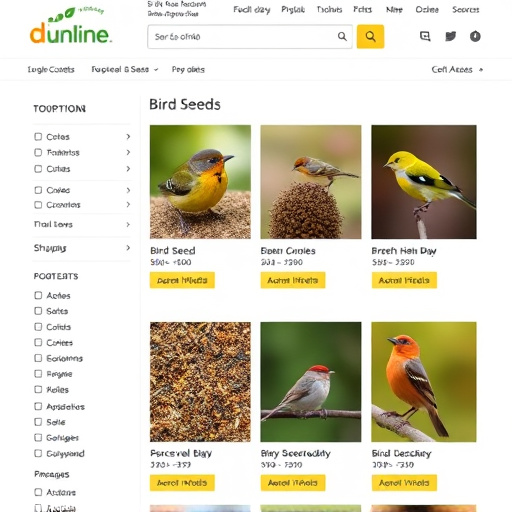Image resolution: width=512 pixels, height=512 pixels.
Task: Select the Socres top menu item
Action: pos(465,10)
